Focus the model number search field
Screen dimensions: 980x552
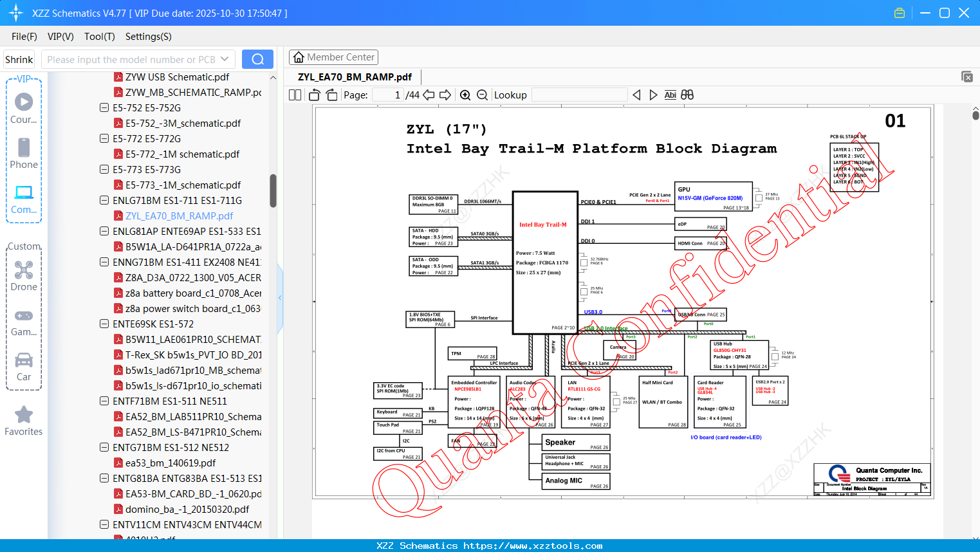tap(131, 59)
